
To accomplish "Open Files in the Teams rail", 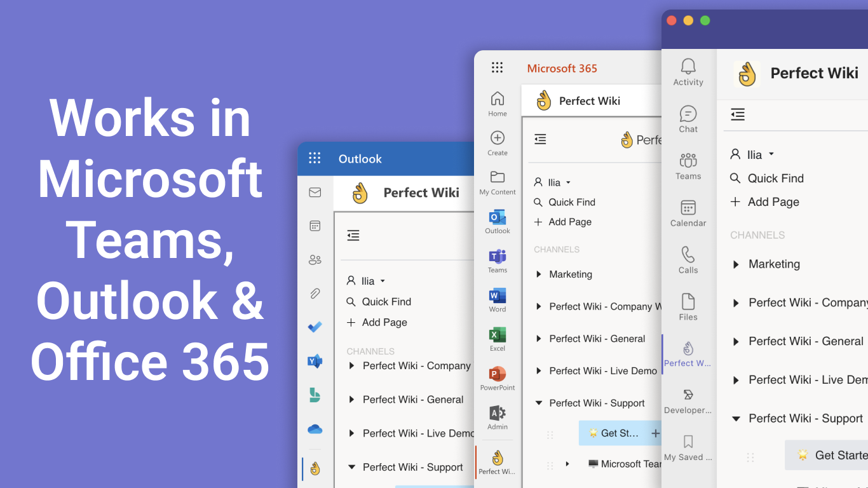I will [688, 308].
